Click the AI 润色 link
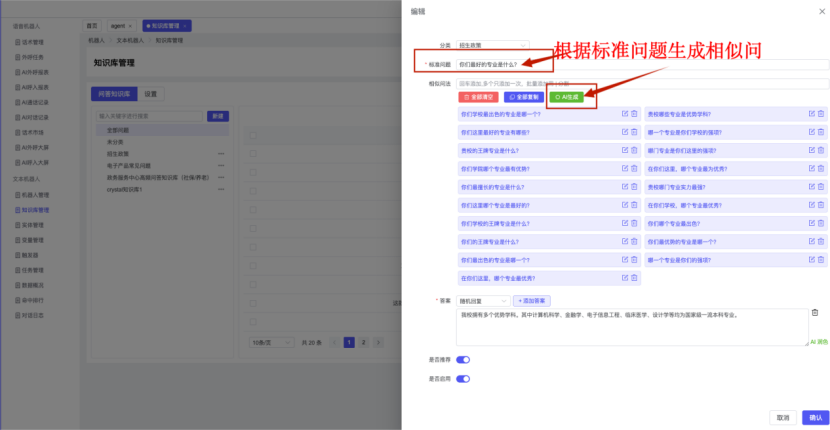This screenshot has width=830, height=430. click(x=818, y=341)
